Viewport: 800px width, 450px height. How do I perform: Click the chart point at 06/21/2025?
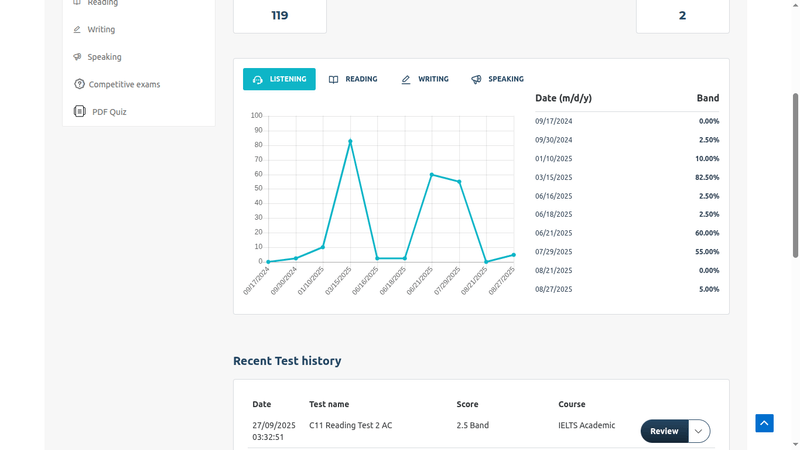pyautogui.click(x=432, y=174)
